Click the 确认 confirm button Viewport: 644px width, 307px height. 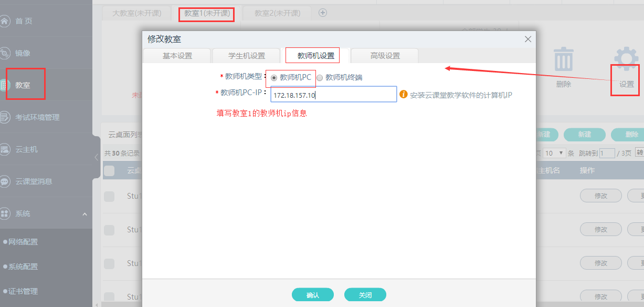312,295
